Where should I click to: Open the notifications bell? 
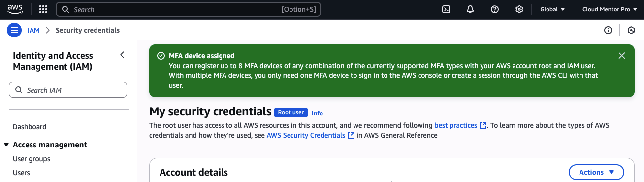click(470, 9)
